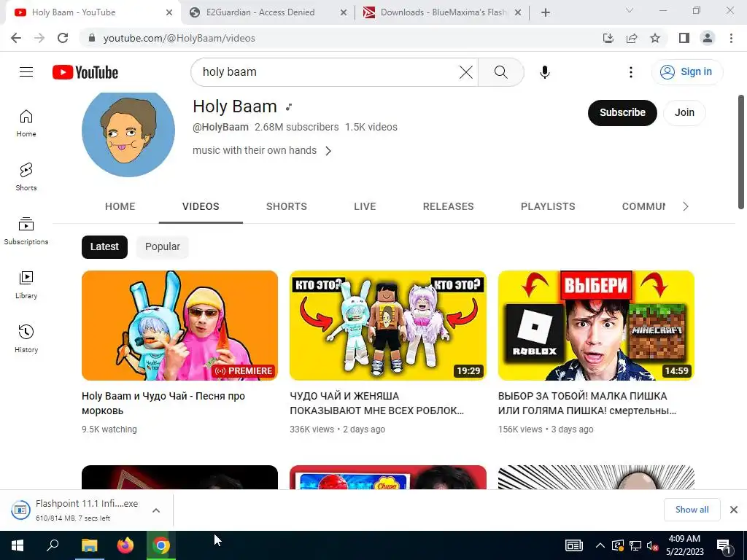
Task: Go to the YouTube logo homepage
Action: pos(85,72)
